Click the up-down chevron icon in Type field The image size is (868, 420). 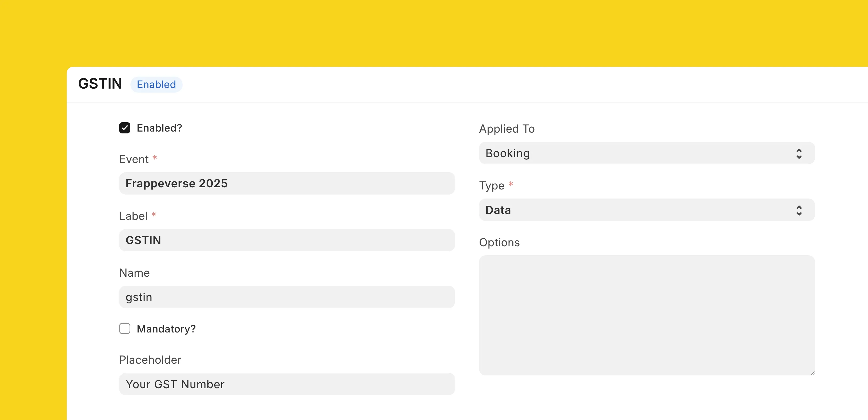[x=799, y=210]
